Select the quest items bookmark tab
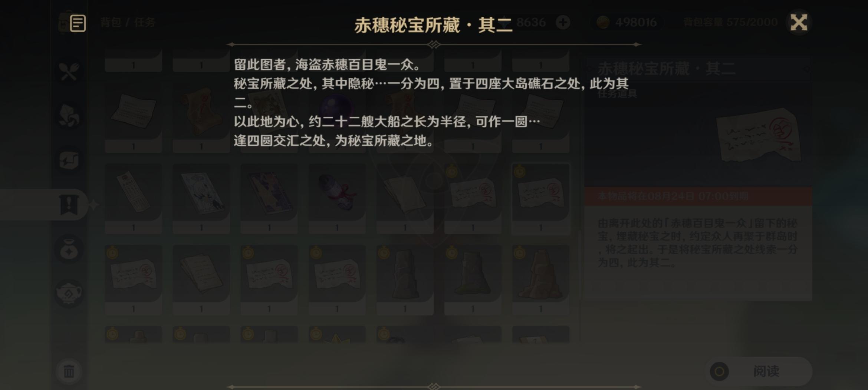868x390 pixels. click(x=69, y=205)
